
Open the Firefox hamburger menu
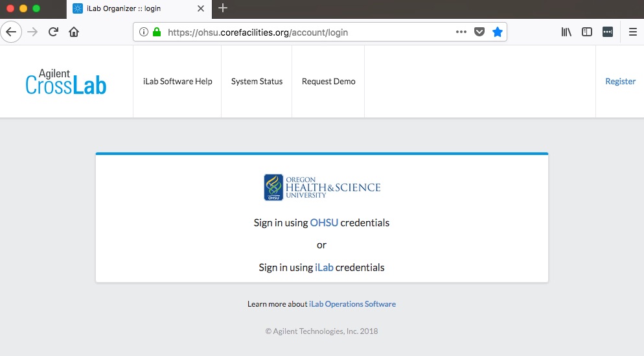(632, 32)
